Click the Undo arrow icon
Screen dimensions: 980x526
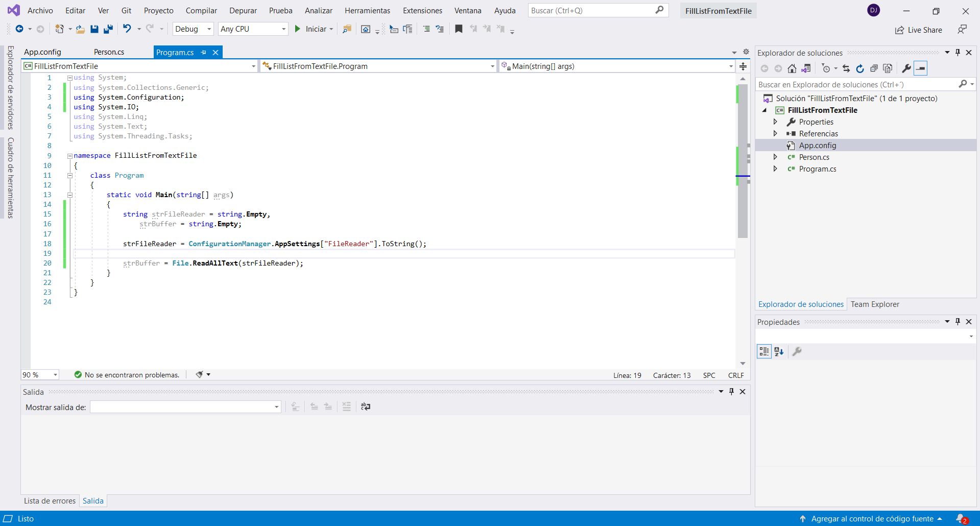(127, 29)
